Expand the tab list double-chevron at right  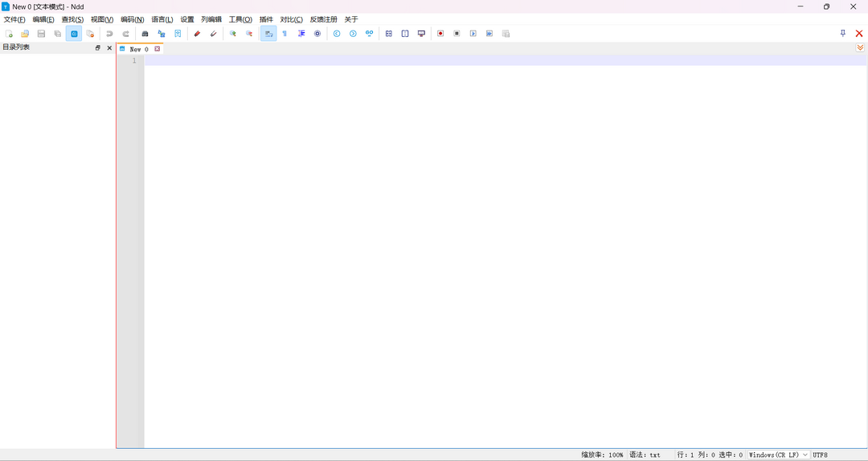[x=860, y=48]
